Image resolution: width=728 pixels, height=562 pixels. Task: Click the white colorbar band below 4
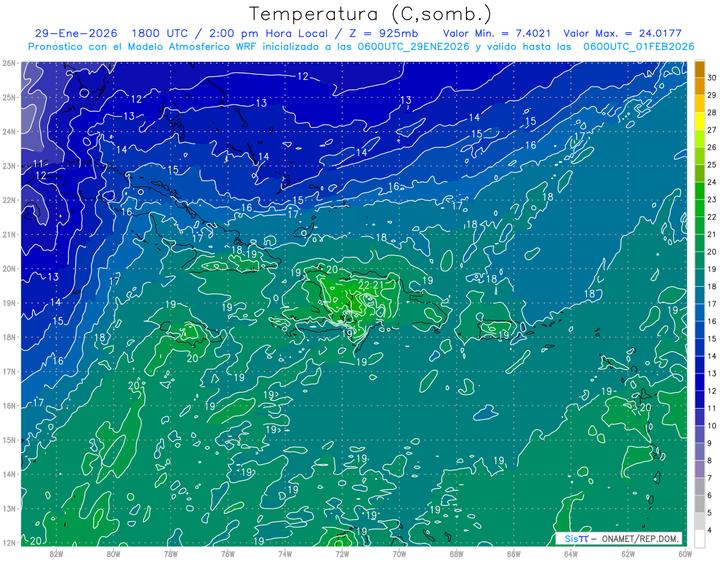pos(699,538)
